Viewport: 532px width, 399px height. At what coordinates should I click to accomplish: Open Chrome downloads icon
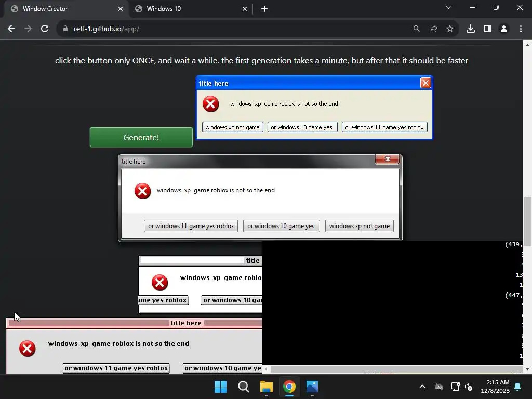[x=471, y=29]
